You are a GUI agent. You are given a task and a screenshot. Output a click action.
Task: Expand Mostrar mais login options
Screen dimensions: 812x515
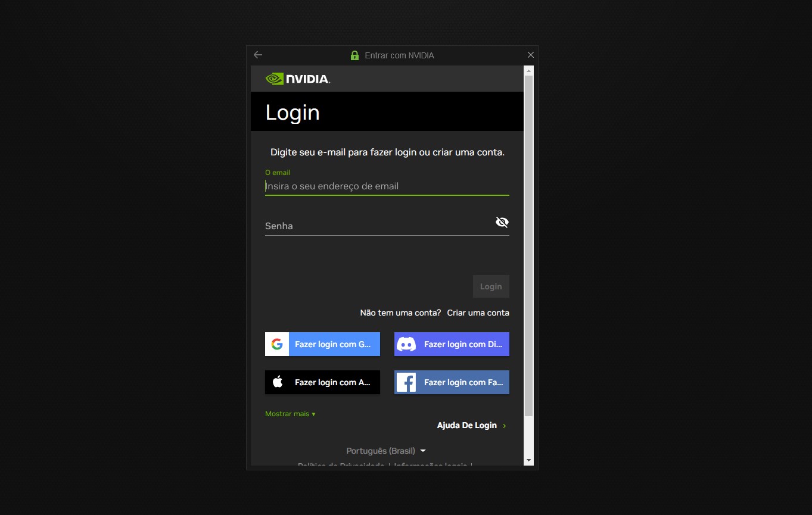[290, 414]
